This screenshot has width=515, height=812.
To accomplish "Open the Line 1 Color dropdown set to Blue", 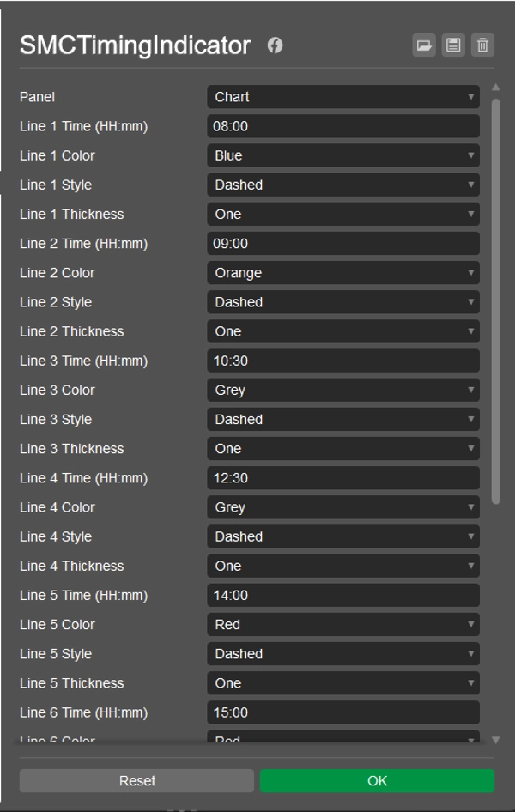I will click(x=342, y=155).
